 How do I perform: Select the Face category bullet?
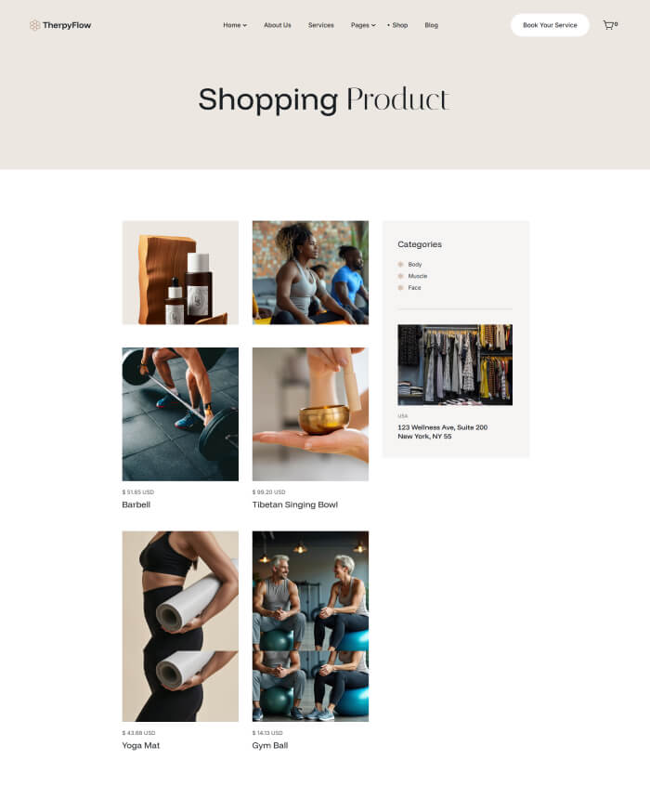(400, 287)
